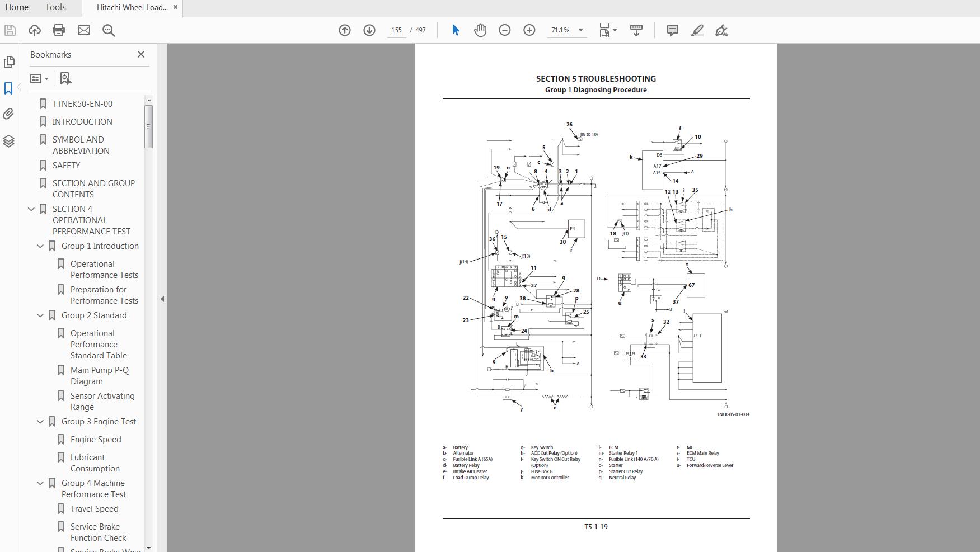Viewport: 980px width, 552px height.
Task: Save the PDF to Adobe cloud
Action: coord(34,30)
